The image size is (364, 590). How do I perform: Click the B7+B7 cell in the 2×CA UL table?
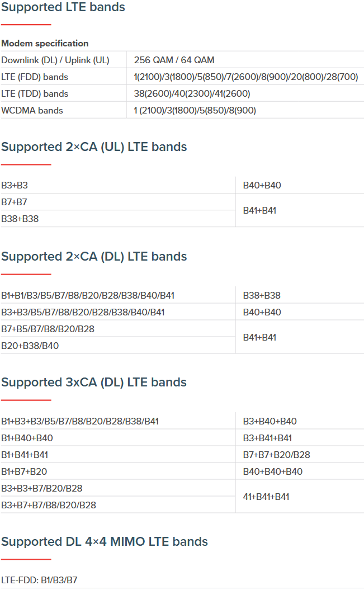(15, 202)
